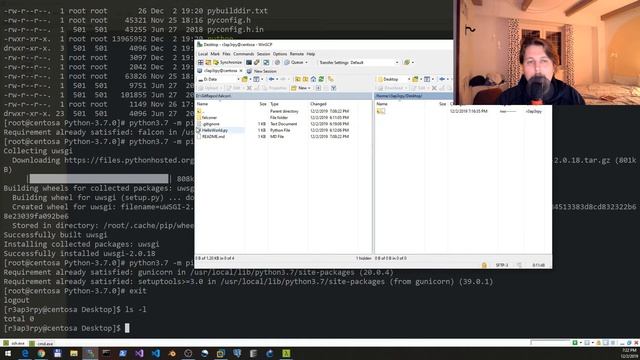Viewport: 640px width, 360px height.
Task: Open Microsoft Edge from the taskbar
Action: pos(25,353)
